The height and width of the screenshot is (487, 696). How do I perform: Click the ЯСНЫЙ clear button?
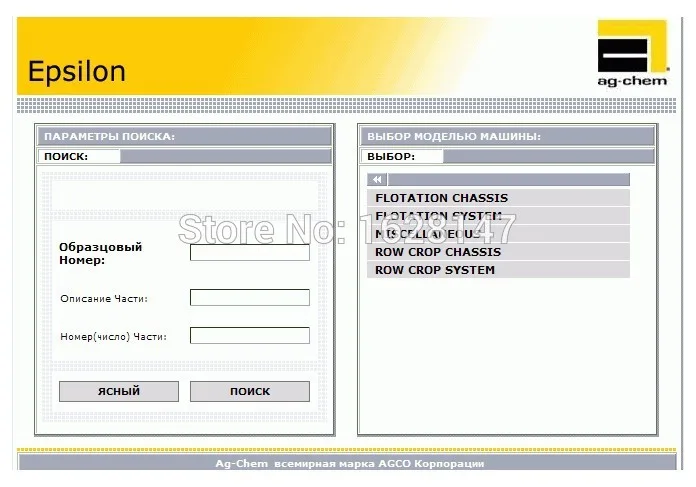click(x=119, y=392)
